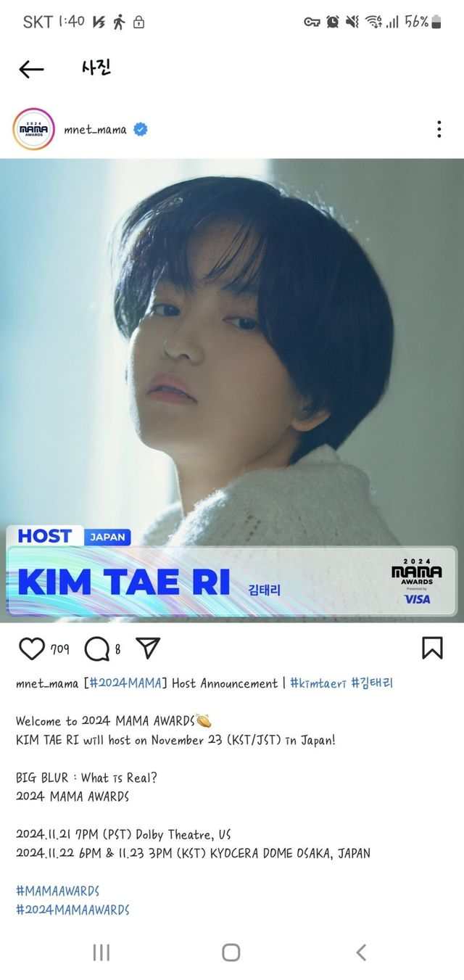This screenshot has height=980, width=464.
Task: Open the #김태리 hashtag
Action: [372, 683]
